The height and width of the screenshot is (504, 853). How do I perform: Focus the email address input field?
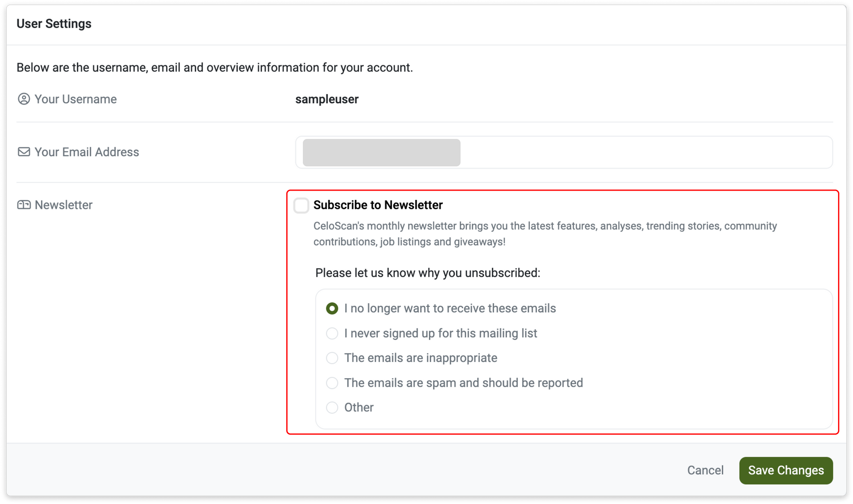[x=564, y=152]
